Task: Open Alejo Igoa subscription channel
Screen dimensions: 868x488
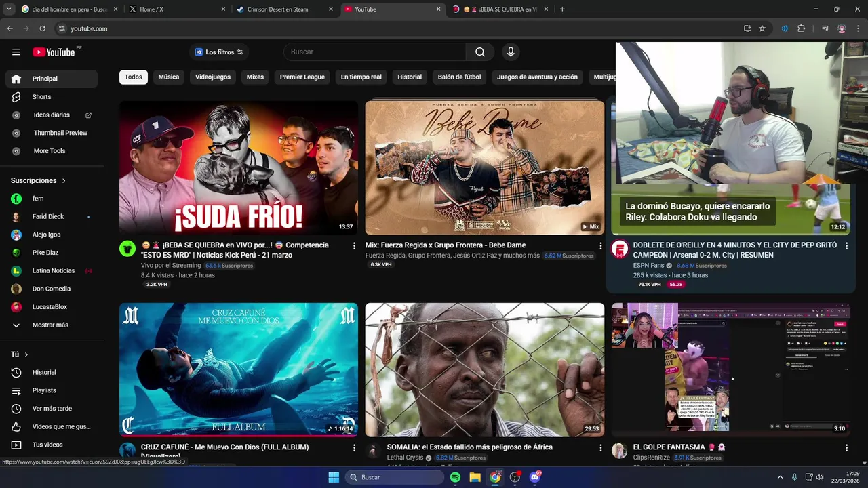Action: tap(52, 235)
